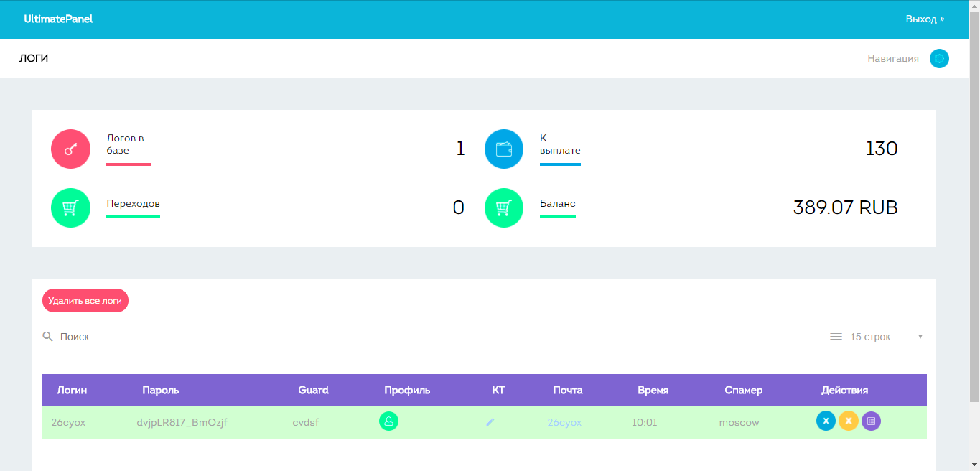Click the rows list icon beside 15 строк
The image size is (980, 471).
[836, 337]
